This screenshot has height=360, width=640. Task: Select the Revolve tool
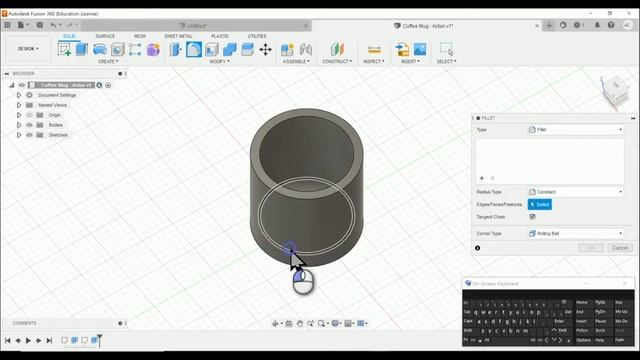click(100, 49)
